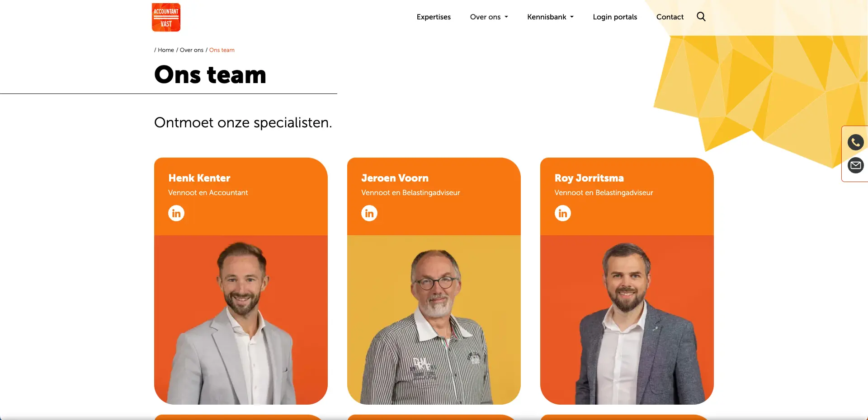The image size is (868, 420).
Task: Expand the Kennisbank dropdown menu
Action: (x=550, y=17)
